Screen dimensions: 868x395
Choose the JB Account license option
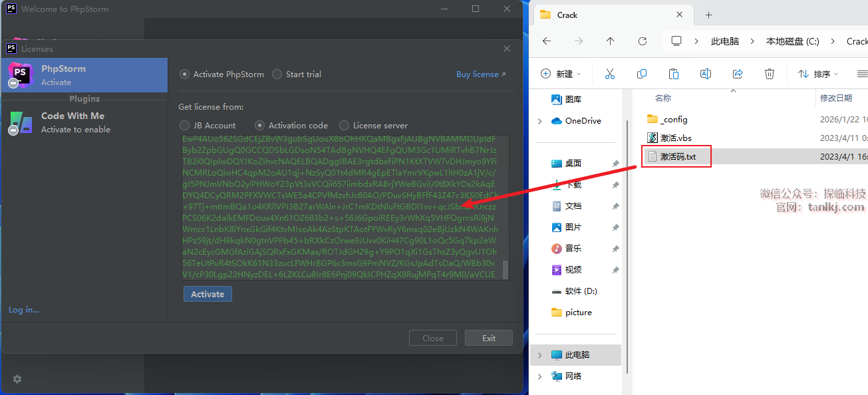point(185,126)
